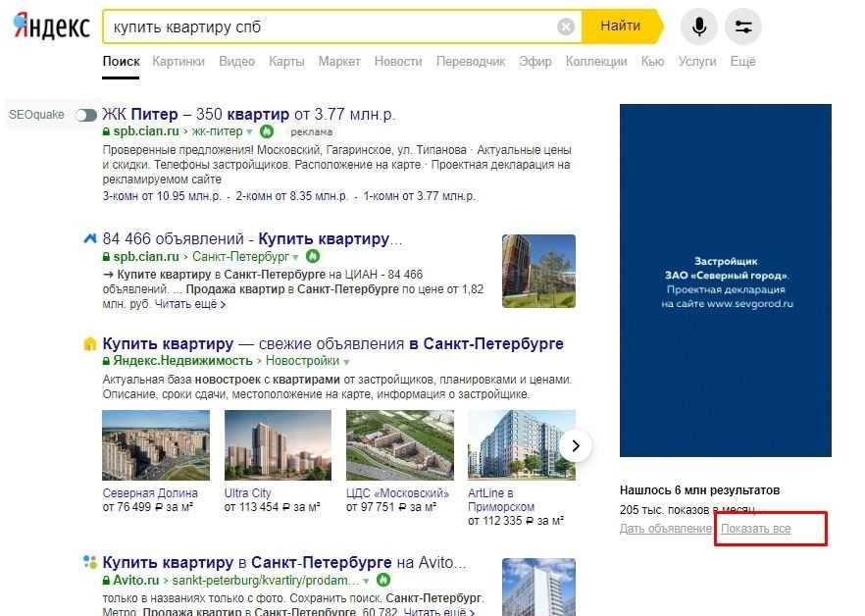Click the Yandex Real Estate house favicon
The image size is (865, 616).
coord(90,344)
